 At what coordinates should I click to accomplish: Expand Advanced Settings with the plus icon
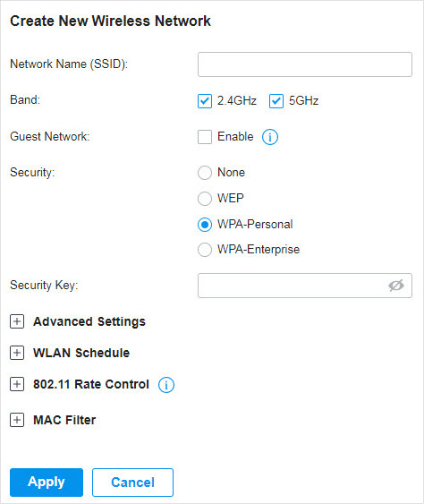point(17,321)
